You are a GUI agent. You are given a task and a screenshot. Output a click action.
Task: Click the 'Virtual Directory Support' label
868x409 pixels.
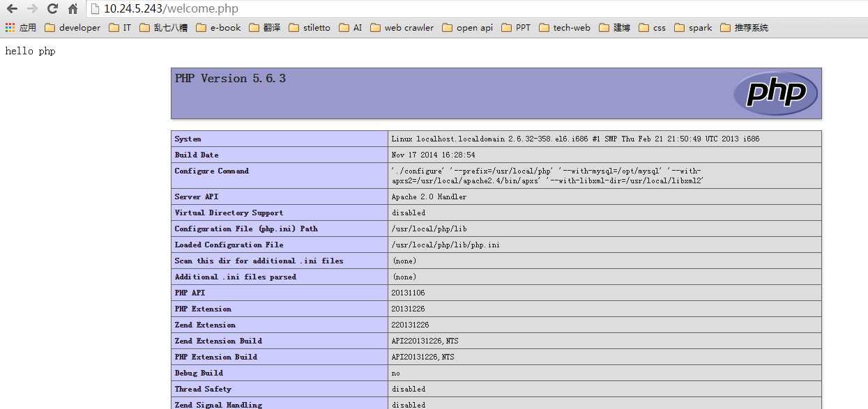tap(229, 213)
